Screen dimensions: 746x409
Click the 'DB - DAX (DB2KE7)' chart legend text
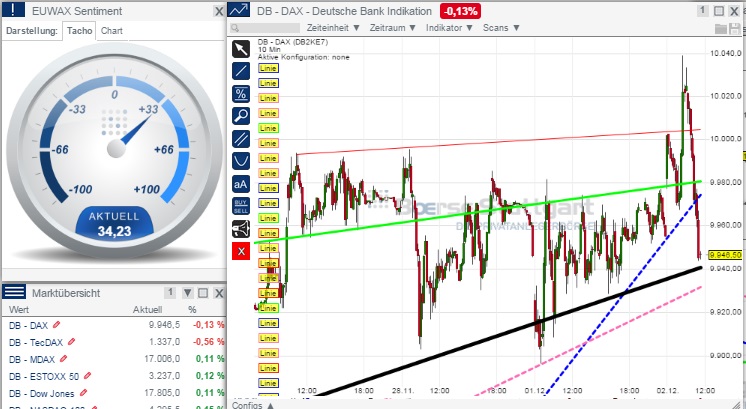(293, 42)
